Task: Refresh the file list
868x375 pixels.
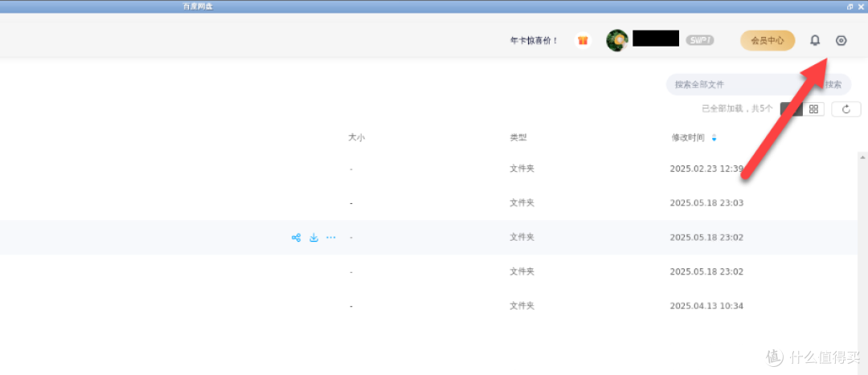Action: click(845, 109)
